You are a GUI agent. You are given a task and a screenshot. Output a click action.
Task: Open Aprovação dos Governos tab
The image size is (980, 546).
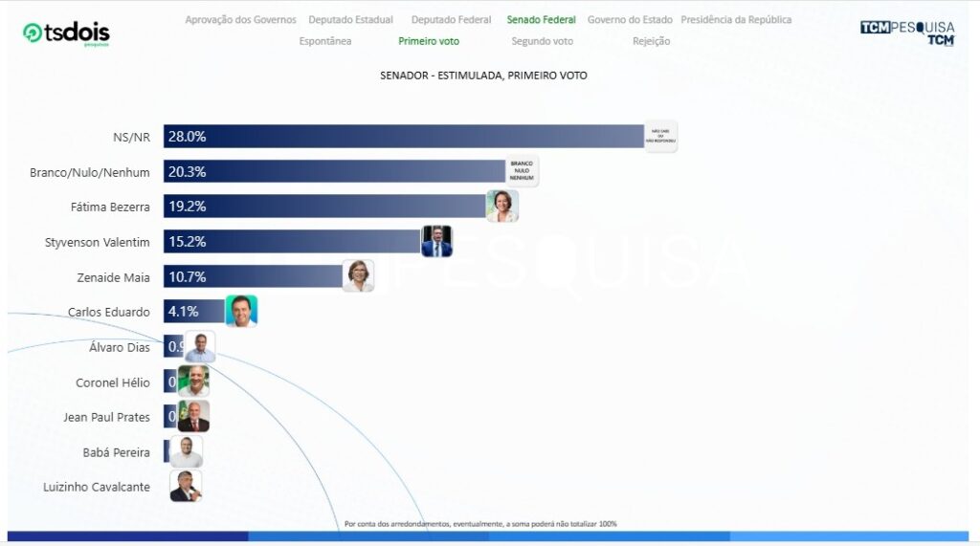click(x=240, y=19)
